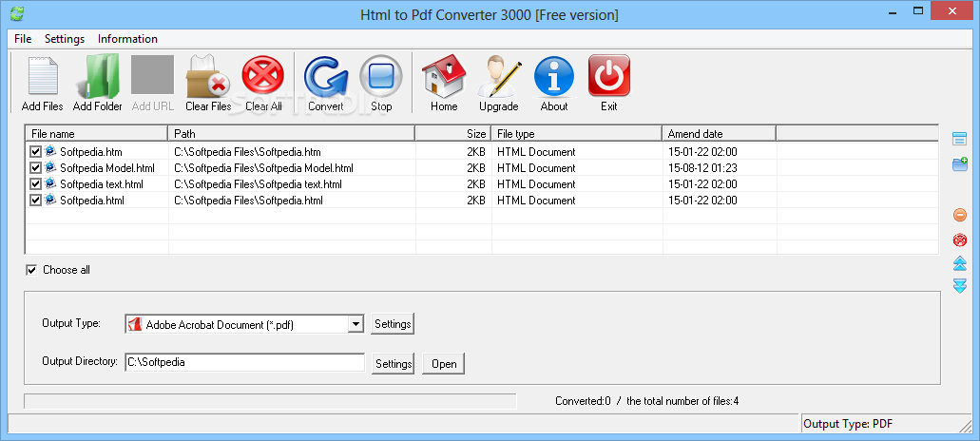
Task: Click the Clear All red X icon
Action: tap(263, 75)
